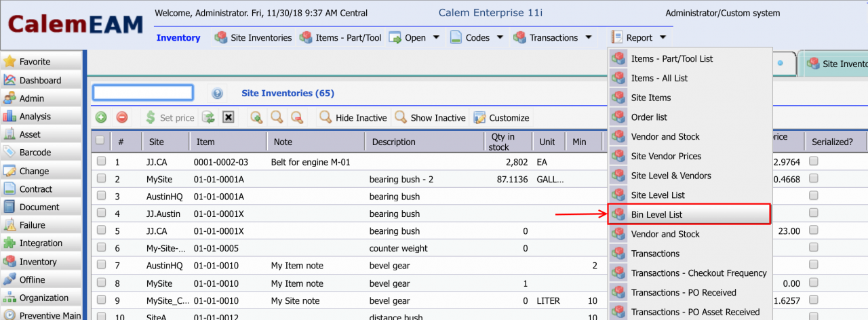The height and width of the screenshot is (320, 868).
Task: Open Organization module in the sidebar
Action: 41,298
